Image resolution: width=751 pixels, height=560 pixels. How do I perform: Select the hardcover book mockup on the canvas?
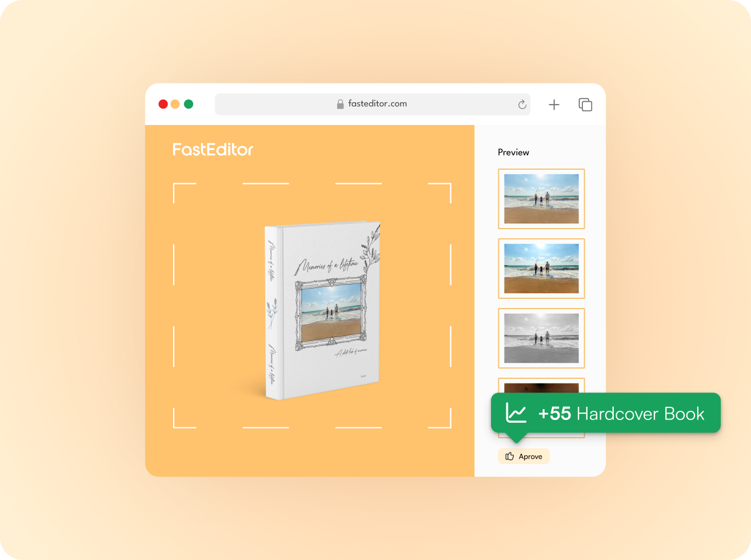[323, 309]
